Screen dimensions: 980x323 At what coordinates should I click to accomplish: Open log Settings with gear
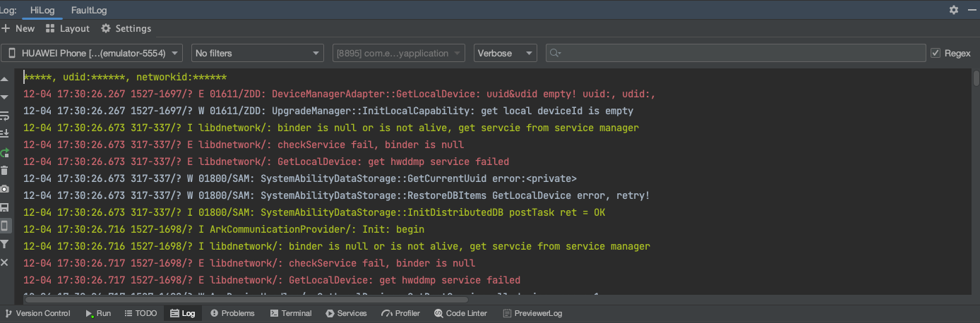coord(126,28)
